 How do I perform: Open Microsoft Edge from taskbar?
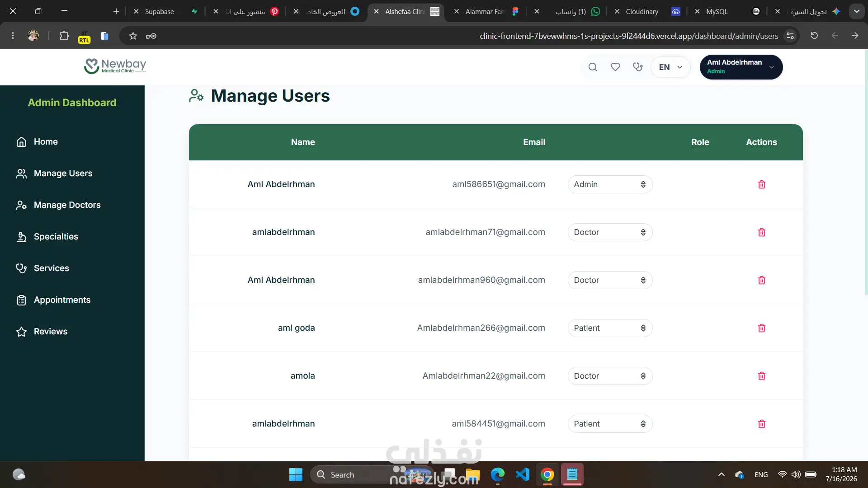click(498, 474)
